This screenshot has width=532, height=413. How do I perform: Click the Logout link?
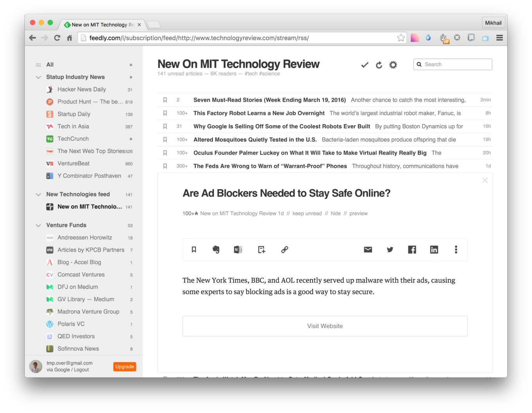[81, 370]
